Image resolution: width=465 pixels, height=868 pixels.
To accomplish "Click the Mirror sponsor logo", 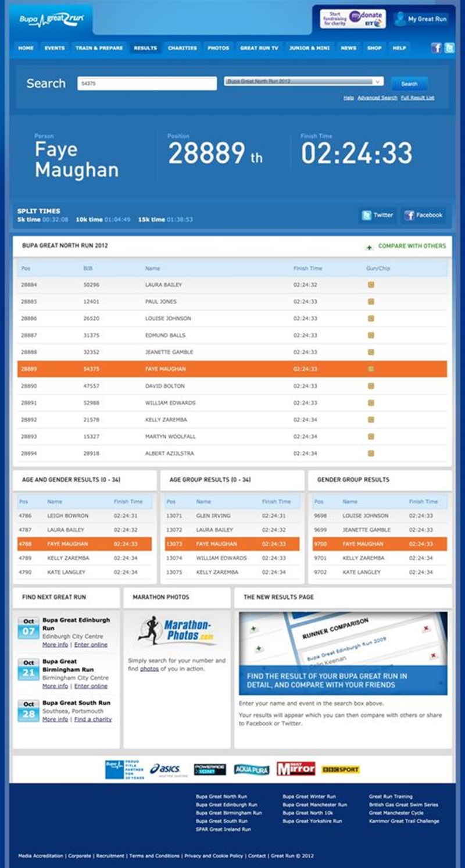I will point(296,769).
